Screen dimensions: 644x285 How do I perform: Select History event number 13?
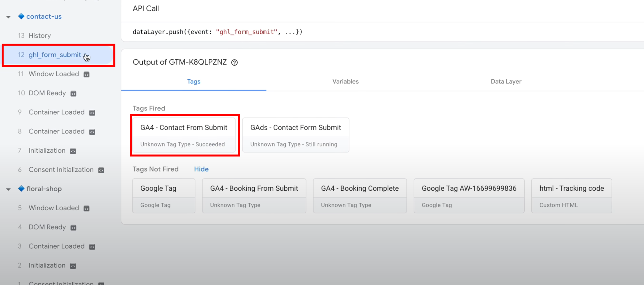[39, 36]
